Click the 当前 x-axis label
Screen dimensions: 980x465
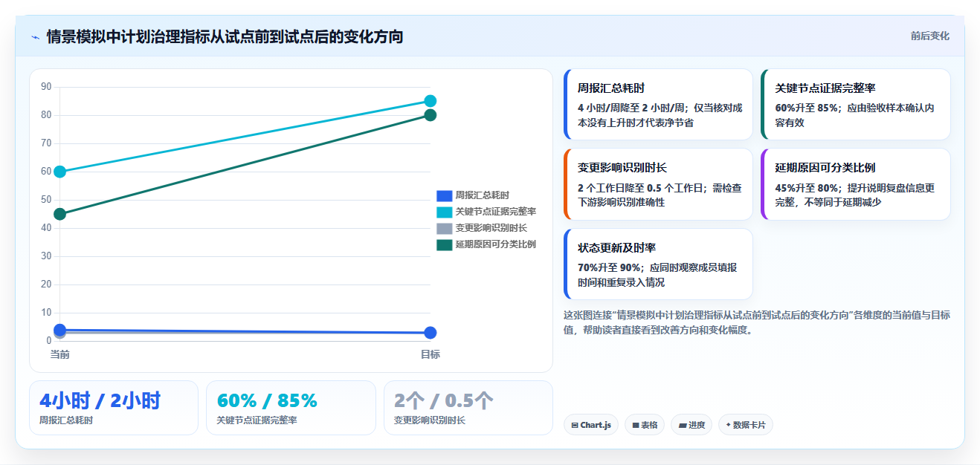(x=60, y=354)
